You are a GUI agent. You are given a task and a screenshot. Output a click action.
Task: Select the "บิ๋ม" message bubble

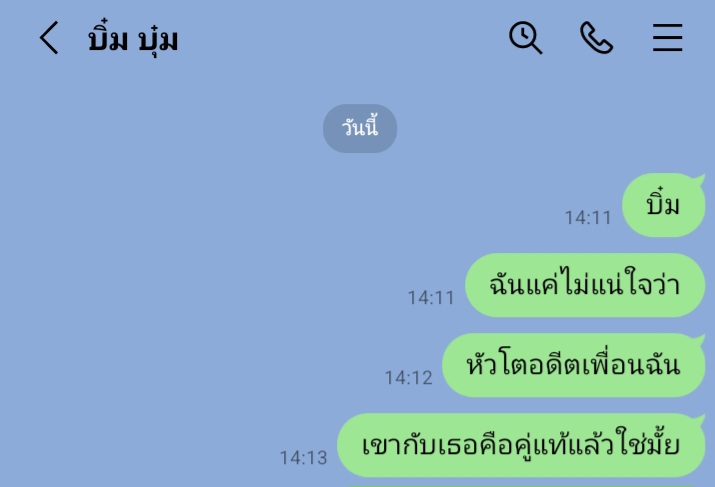click(663, 205)
